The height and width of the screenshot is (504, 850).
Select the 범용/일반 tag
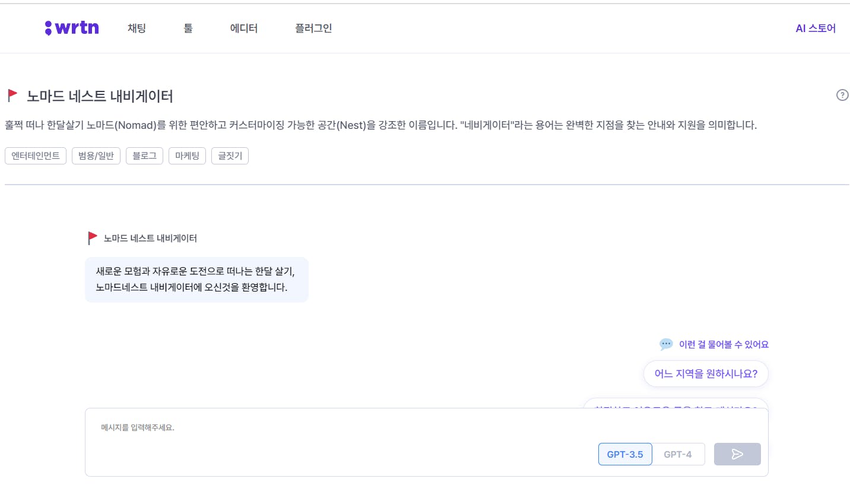(96, 156)
